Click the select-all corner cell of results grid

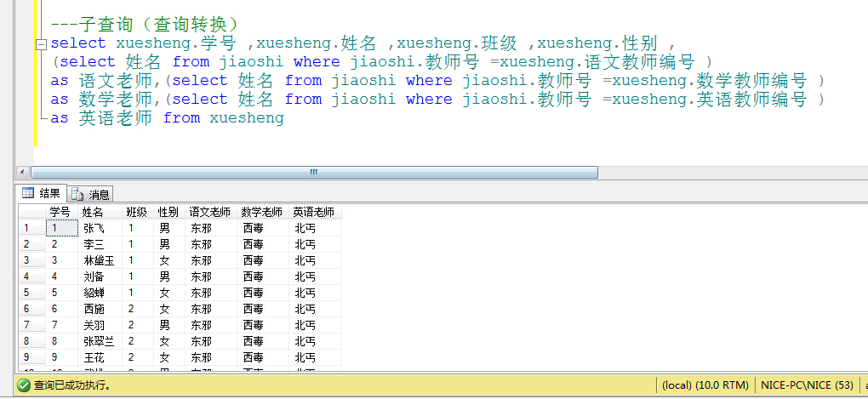click(x=32, y=212)
